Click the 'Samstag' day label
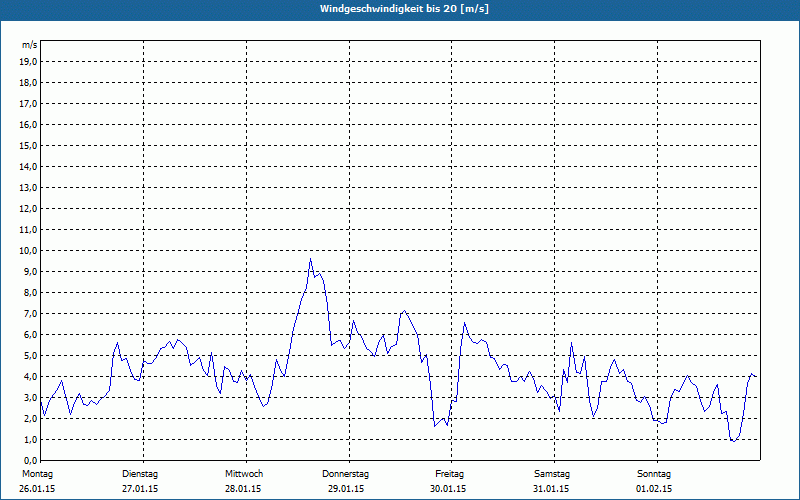800x500 pixels. coord(552,474)
